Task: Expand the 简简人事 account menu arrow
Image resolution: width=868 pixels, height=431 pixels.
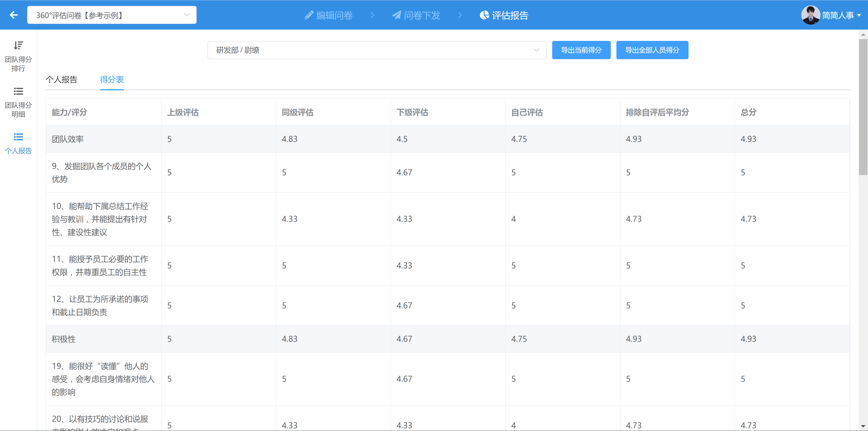Action: click(859, 16)
